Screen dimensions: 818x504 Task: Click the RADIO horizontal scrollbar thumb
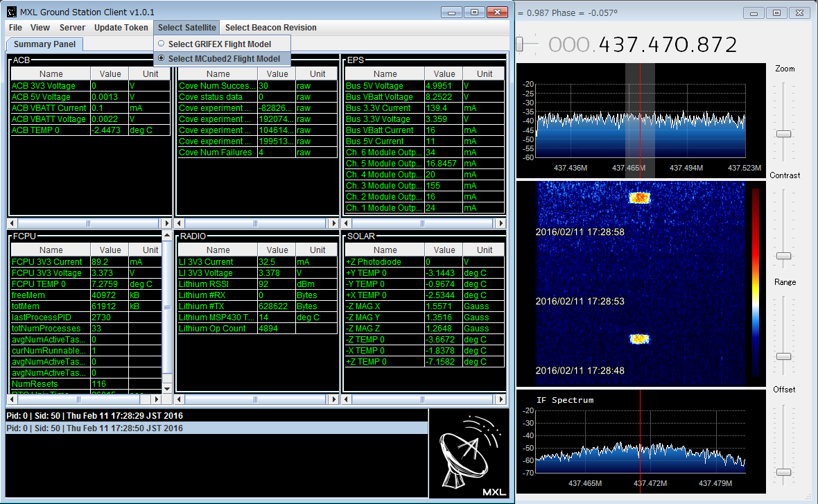tap(255, 399)
